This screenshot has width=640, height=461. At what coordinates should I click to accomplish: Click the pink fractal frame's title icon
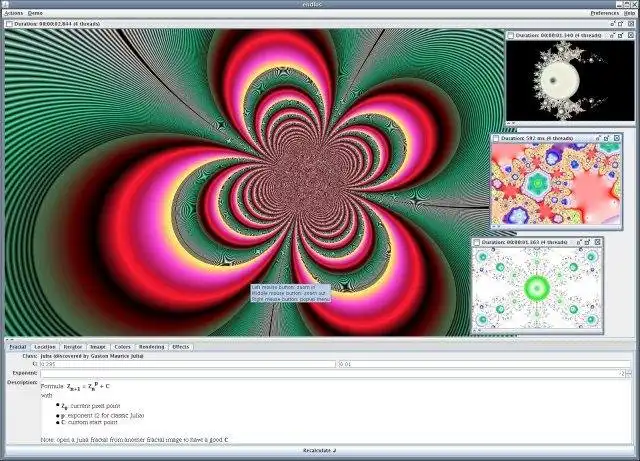tap(496, 138)
